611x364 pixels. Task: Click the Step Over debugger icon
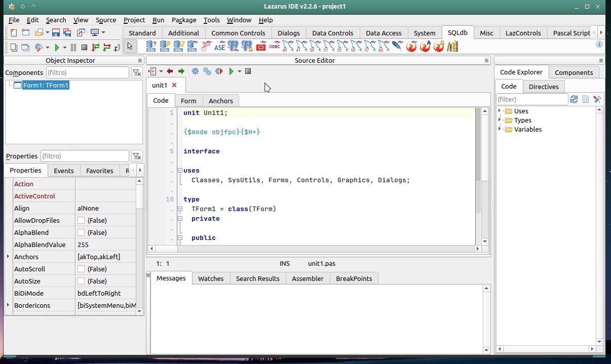tap(106, 47)
